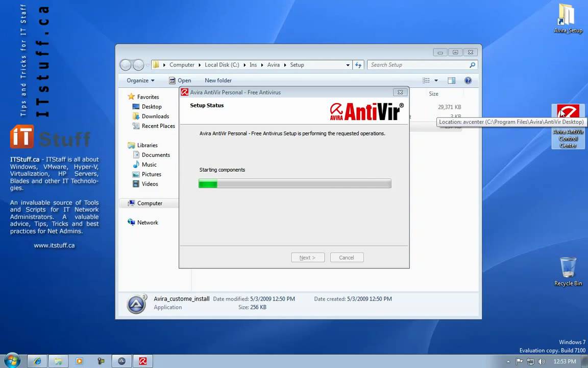The width and height of the screenshot is (588, 368).
Task: Select Network in the navigation pane
Action: pyautogui.click(x=148, y=223)
